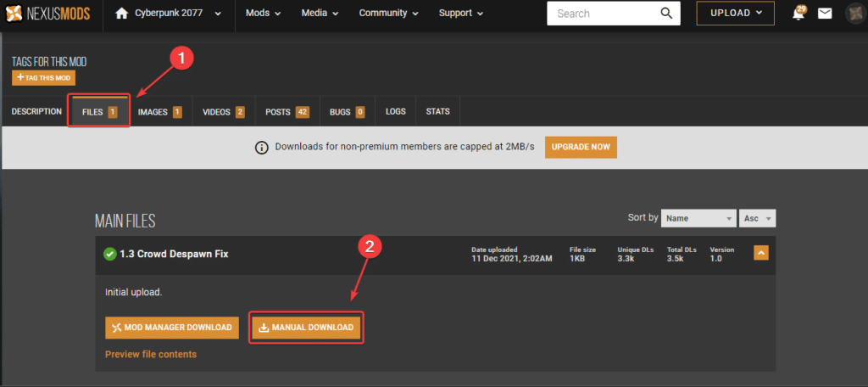Click the 1.3 Crowd Despawn Fix file title
The width and height of the screenshot is (868, 387).
pos(175,254)
